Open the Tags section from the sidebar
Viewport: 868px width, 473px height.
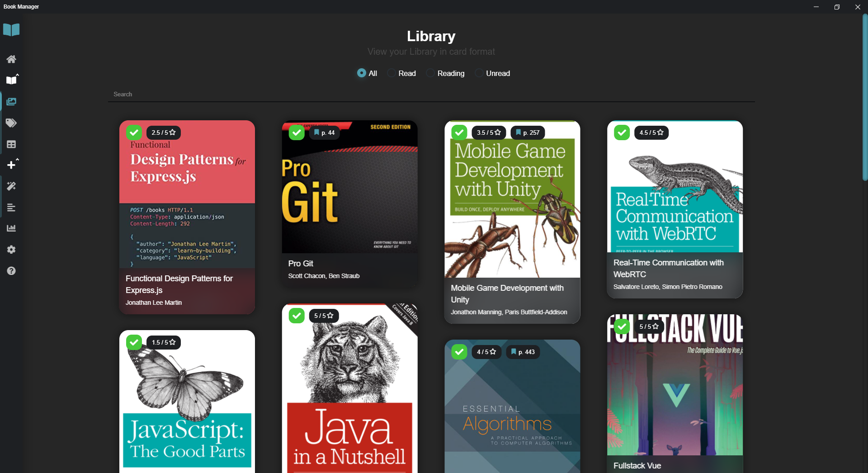click(x=11, y=123)
